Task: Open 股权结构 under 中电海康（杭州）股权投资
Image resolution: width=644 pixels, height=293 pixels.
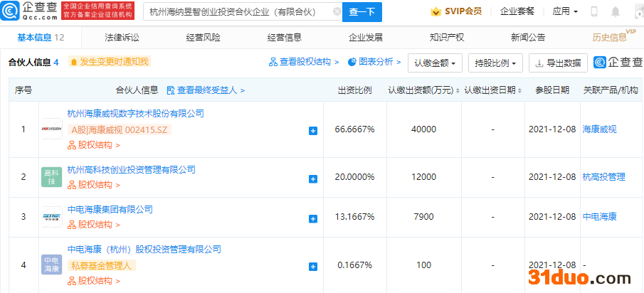Action: (94, 281)
